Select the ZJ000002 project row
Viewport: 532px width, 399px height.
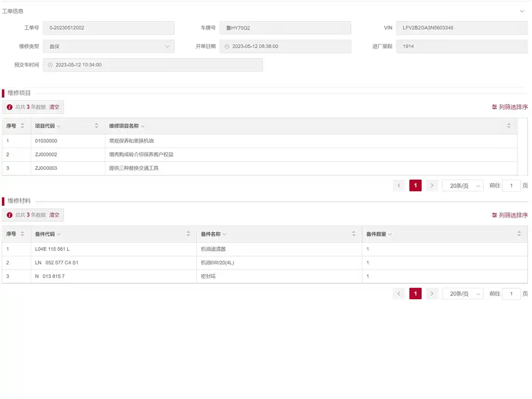pos(260,154)
